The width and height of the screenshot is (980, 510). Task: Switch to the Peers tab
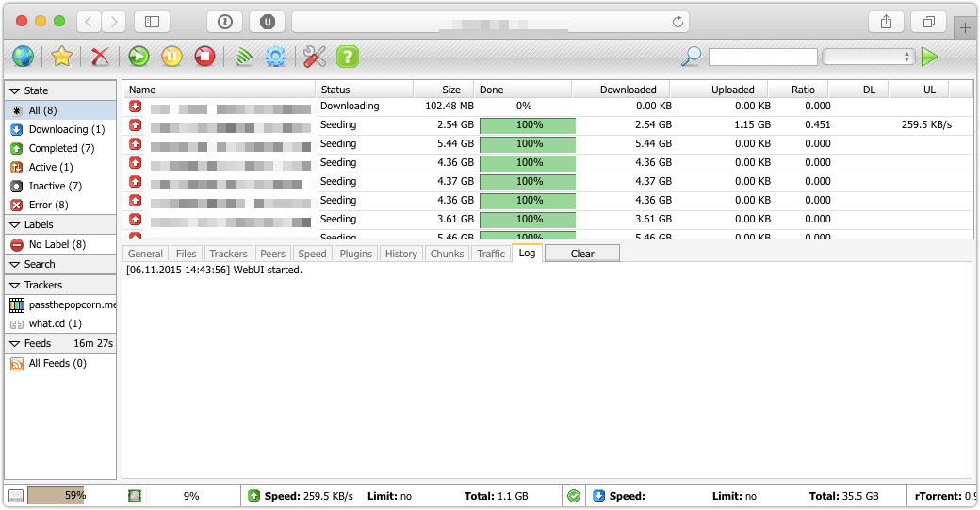pyautogui.click(x=272, y=254)
